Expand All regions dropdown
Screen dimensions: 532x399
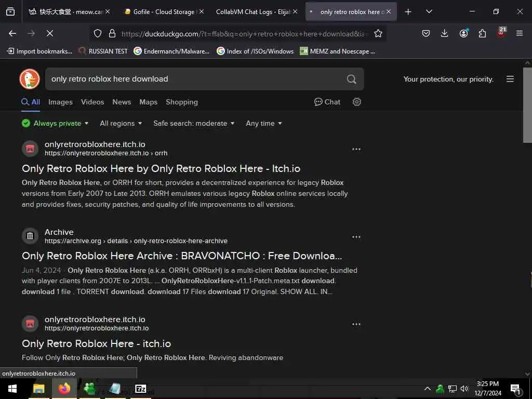point(121,123)
